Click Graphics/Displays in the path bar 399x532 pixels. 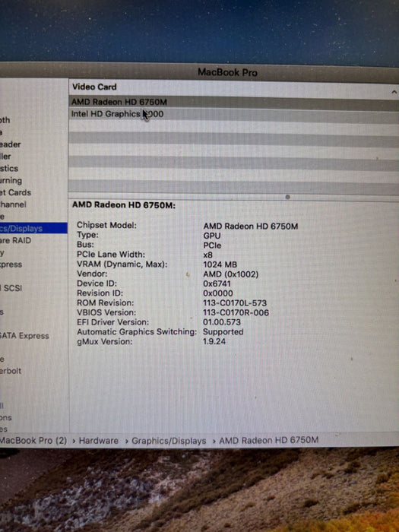tap(169, 441)
